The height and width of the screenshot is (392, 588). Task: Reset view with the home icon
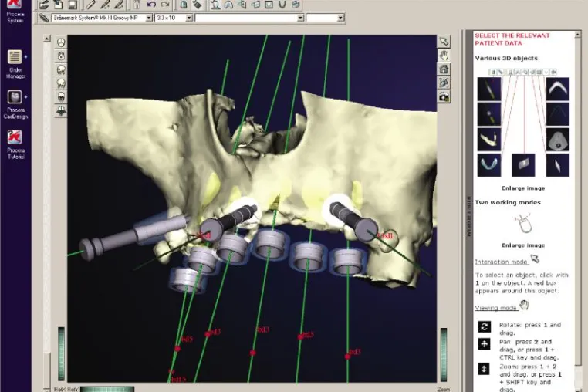[444, 69]
